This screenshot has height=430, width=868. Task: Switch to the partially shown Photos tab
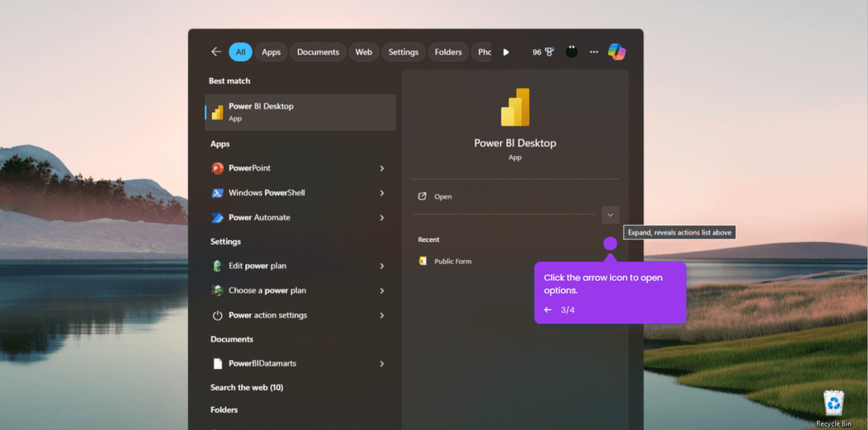pos(481,52)
